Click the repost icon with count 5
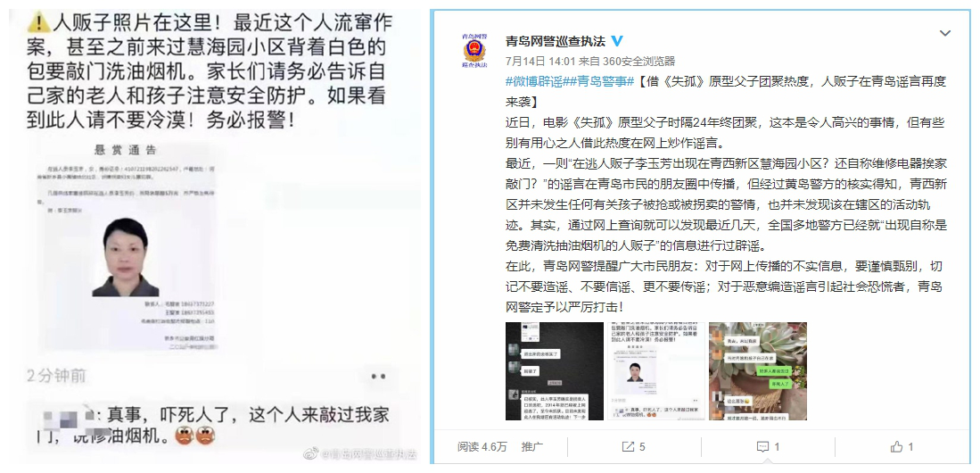The height and width of the screenshot is (473, 980). click(x=633, y=447)
